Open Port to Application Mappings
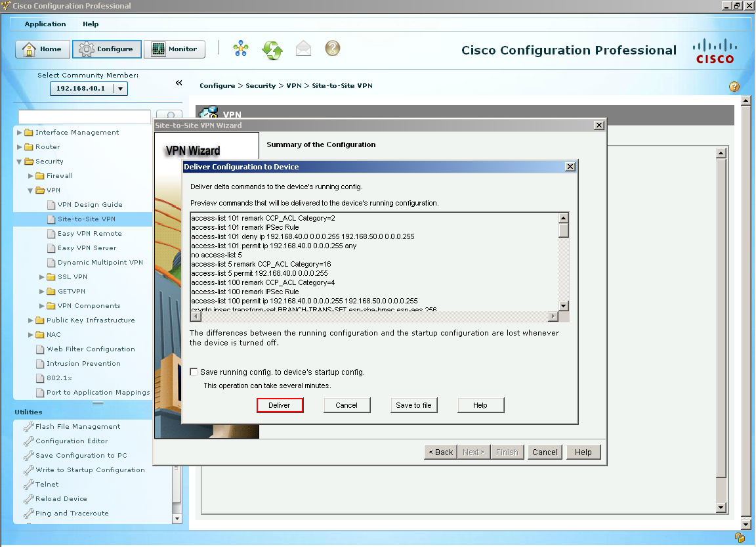Screen dimensions: 756x547 (98, 393)
